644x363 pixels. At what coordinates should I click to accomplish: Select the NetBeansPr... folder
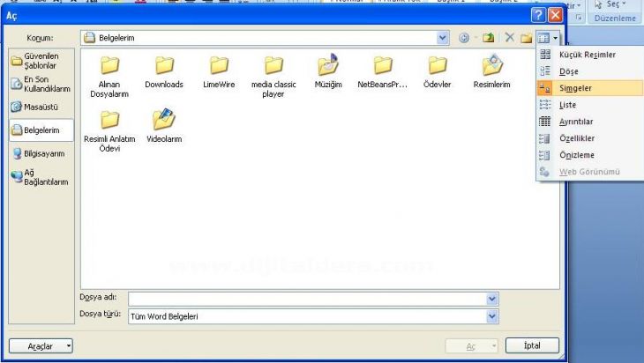tap(382, 72)
